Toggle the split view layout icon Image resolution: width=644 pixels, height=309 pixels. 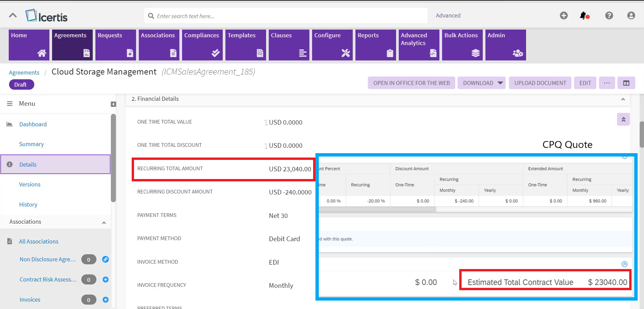(x=626, y=83)
